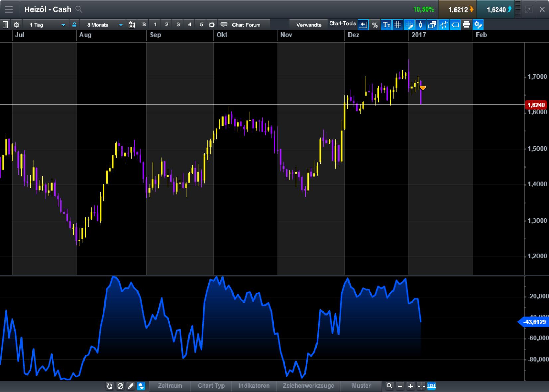This screenshot has width=549, height=392.
Task: Click the zoom out minus control
Action: pyautogui.click(x=399, y=386)
